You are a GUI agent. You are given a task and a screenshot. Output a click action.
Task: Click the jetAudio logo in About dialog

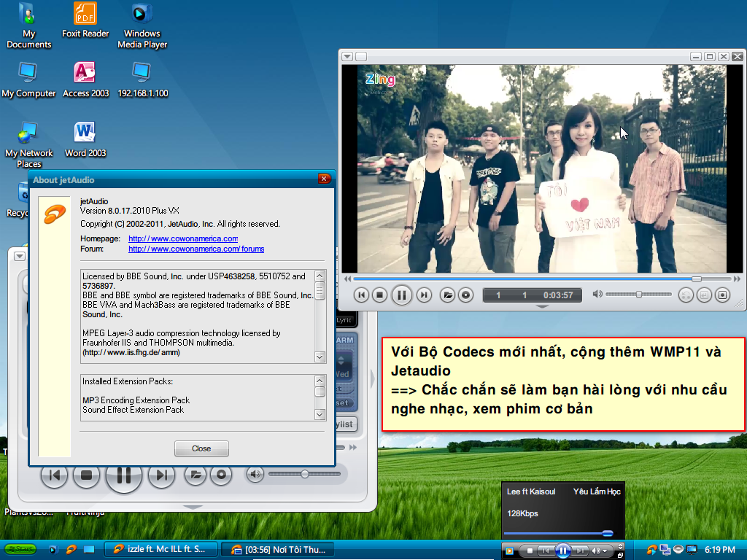pyautogui.click(x=55, y=214)
